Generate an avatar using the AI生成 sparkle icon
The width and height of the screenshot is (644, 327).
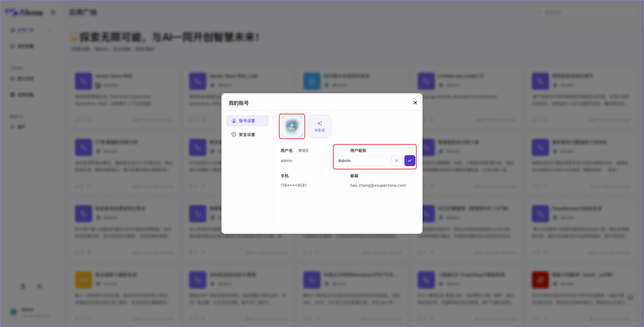319,123
